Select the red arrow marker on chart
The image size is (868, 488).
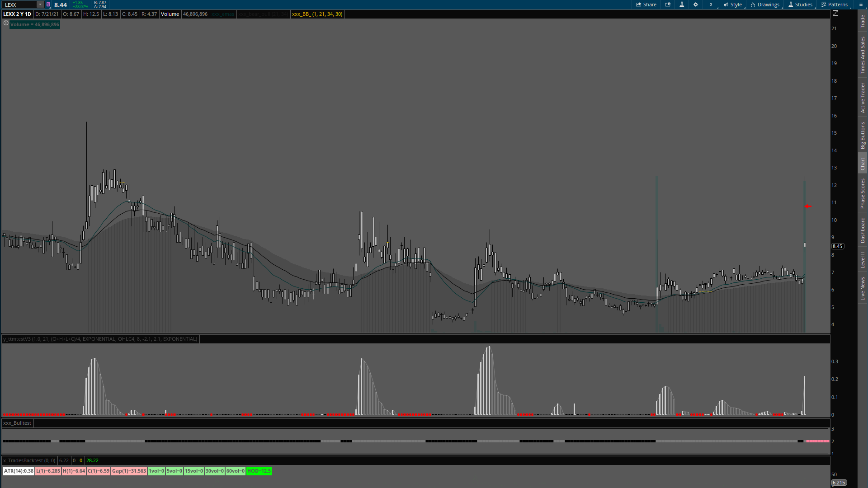[808, 206]
